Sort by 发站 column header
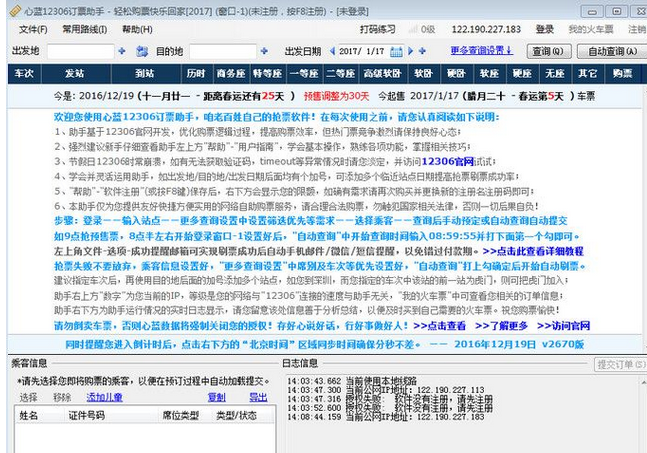The image size is (647, 453). 75,74
